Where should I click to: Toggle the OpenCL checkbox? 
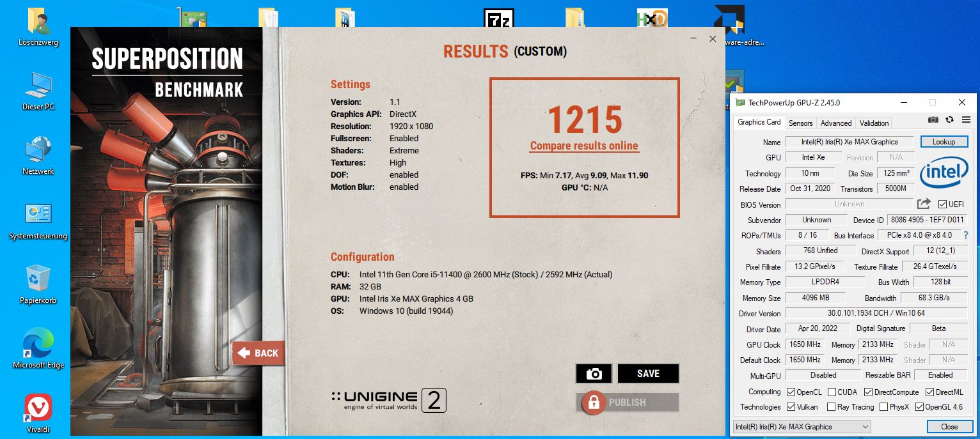point(791,392)
